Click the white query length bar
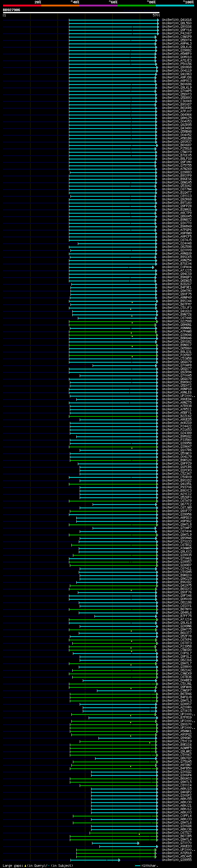The width and height of the screenshot is (197, 868). pyautogui.click(x=81, y=13)
